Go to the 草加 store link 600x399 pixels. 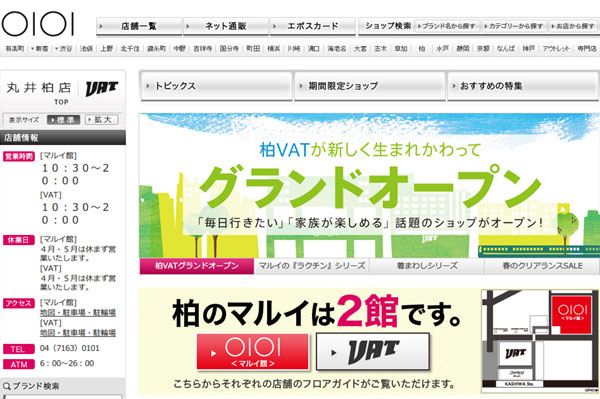click(401, 49)
